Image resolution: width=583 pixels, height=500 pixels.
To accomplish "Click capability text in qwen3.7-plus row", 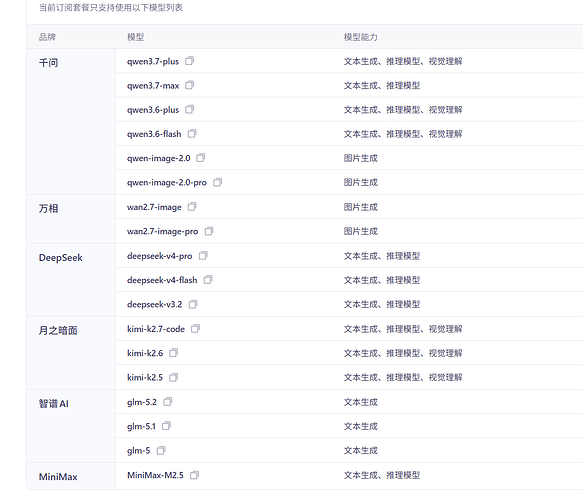I will pos(403,61).
